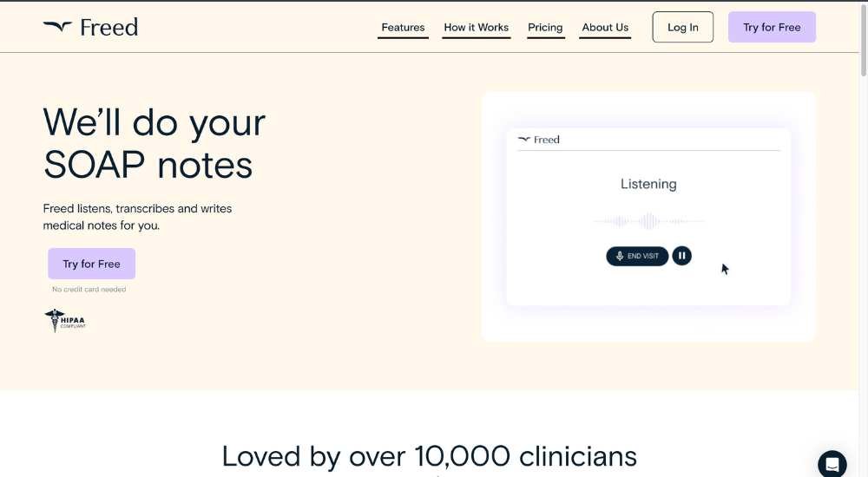Image resolution: width=868 pixels, height=477 pixels.
Task: Click the 'No credit card needed' text
Action: (x=89, y=290)
